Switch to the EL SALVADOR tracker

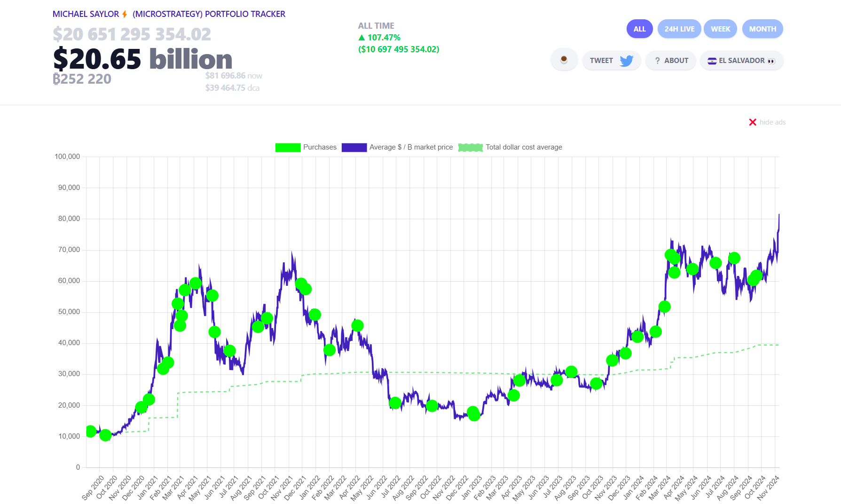[741, 61]
